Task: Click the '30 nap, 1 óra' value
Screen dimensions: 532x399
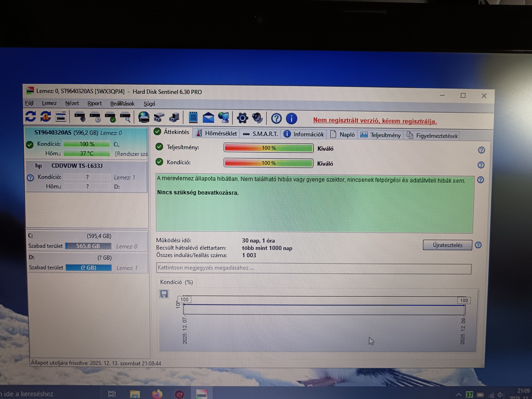Action: click(x=258, y=241)
